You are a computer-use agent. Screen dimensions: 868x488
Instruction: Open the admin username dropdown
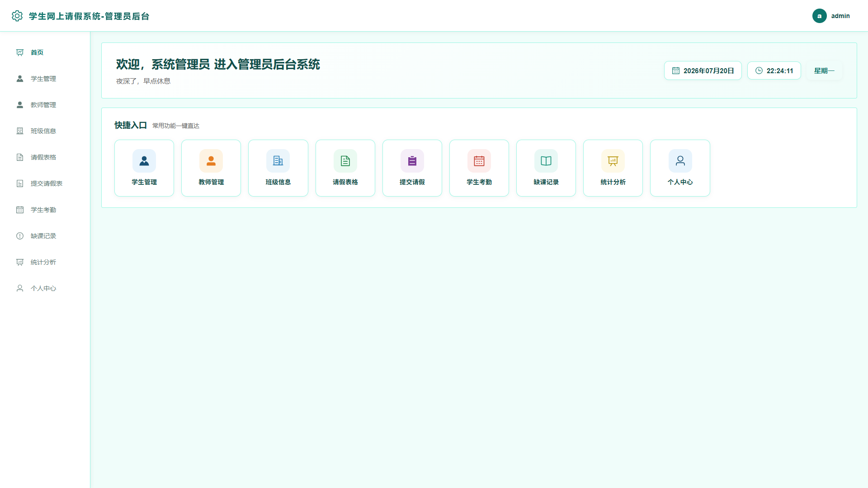tap(840, 16)
